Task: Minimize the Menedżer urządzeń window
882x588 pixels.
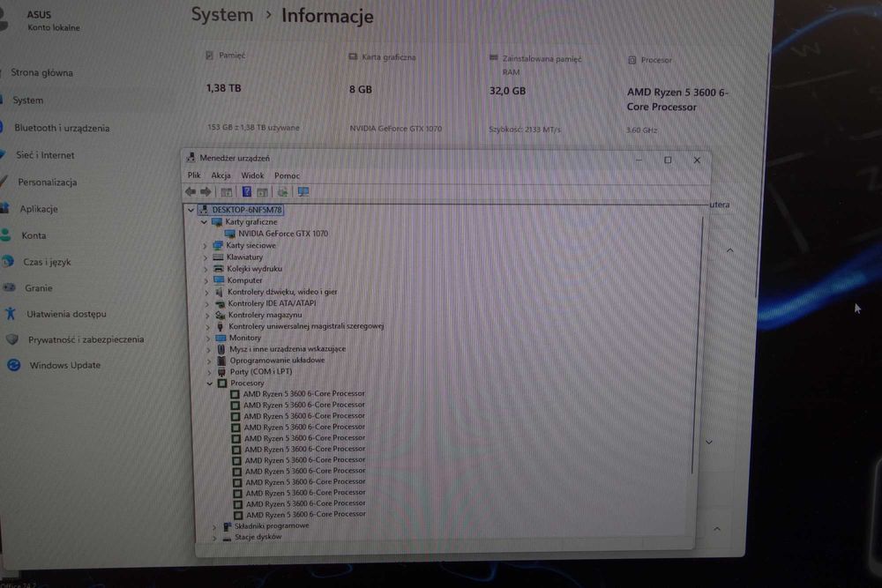Action: 639,160
